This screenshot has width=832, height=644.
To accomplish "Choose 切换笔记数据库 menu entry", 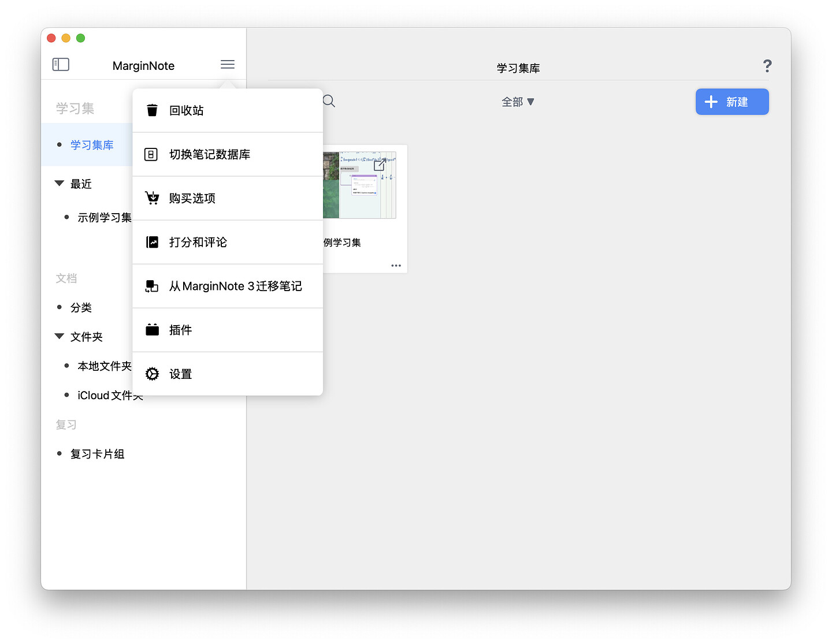I will (228, 154).
